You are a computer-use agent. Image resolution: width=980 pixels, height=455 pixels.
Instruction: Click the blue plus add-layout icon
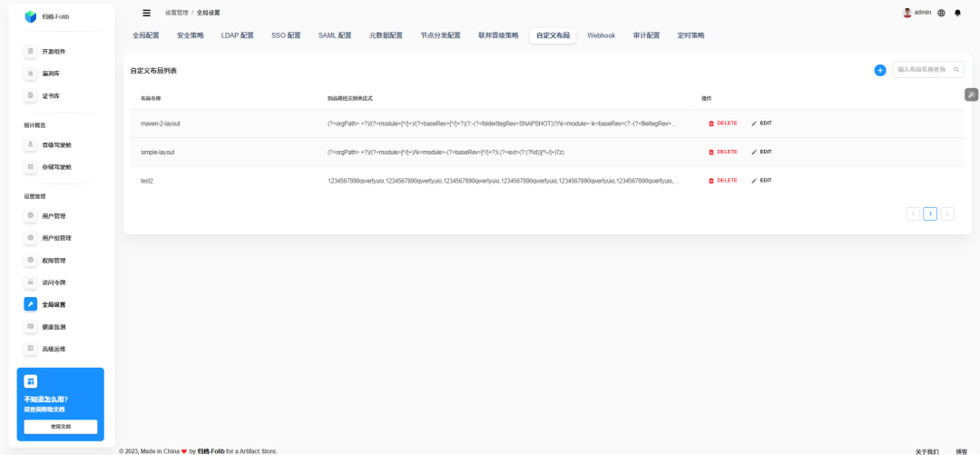pyautogui.click(x=879, y=70)
